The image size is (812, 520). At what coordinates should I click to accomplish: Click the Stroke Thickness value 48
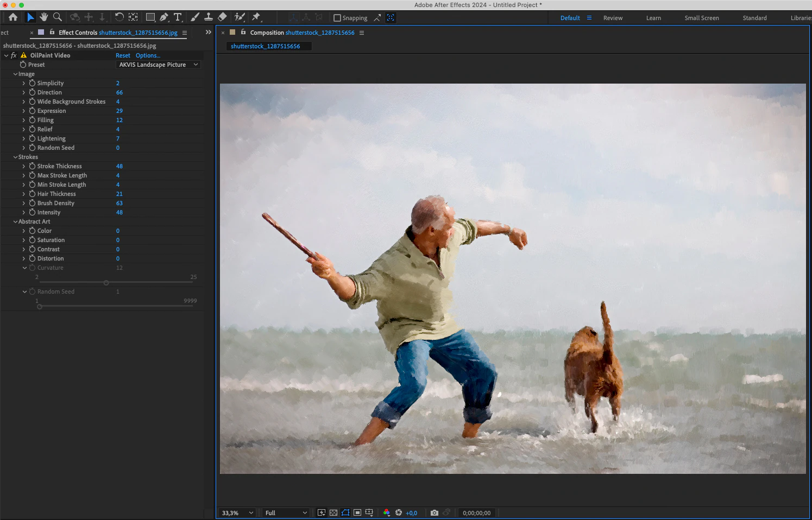pos(119,166)
